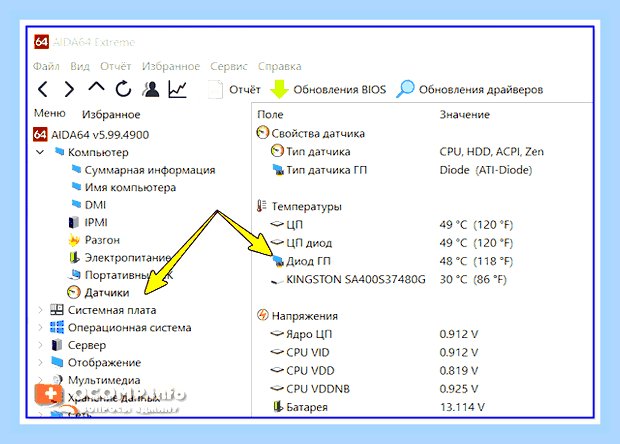Open the Вид menu
The image size is (620, 444).
click(80, 66)
